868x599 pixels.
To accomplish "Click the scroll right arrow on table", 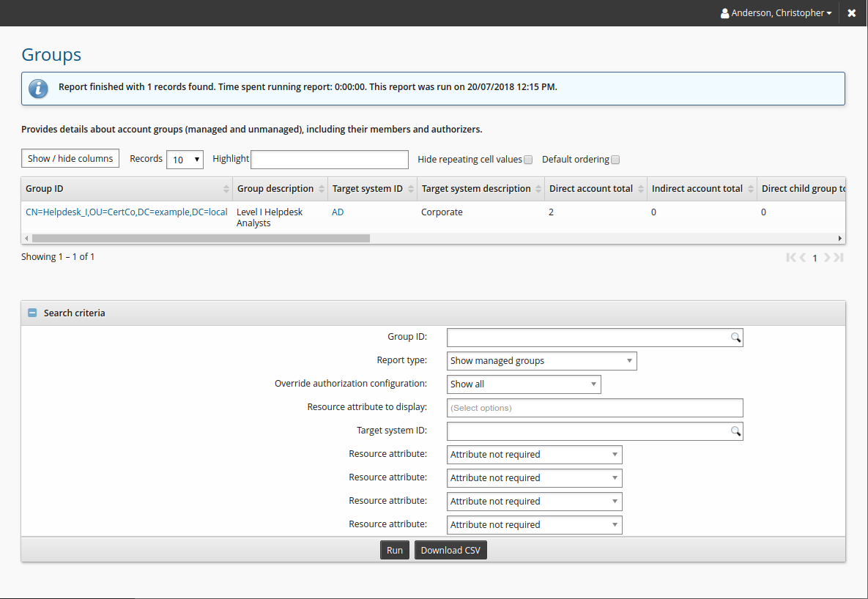I will 840,238.
